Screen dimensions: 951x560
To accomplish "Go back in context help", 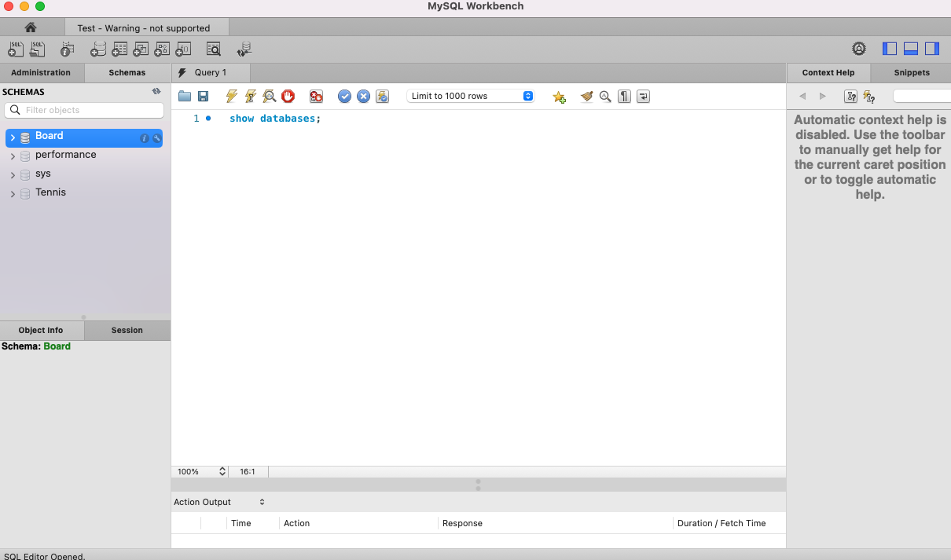I will click(x=802, y=97).
